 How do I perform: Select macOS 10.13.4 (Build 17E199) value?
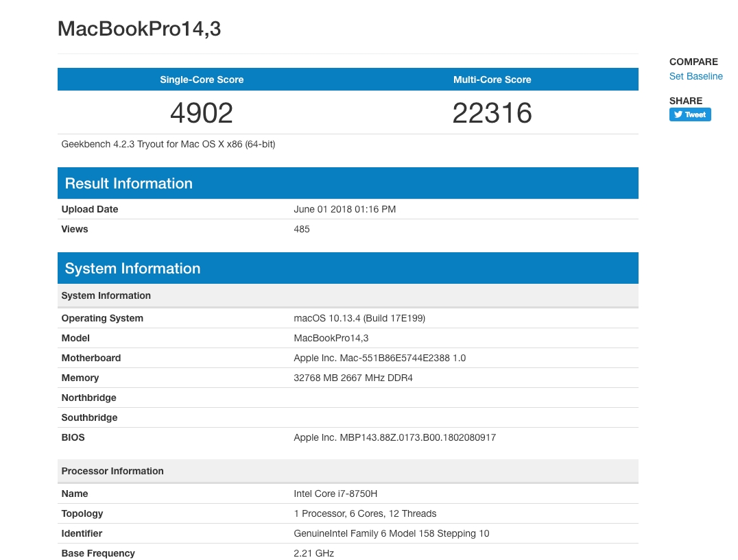click(x=359, y=318)
